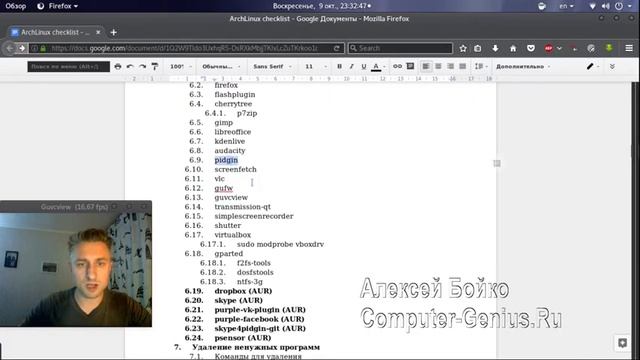Activate the paint format tool
Viewport: 640px width, 360px height.
click(155, 67)
